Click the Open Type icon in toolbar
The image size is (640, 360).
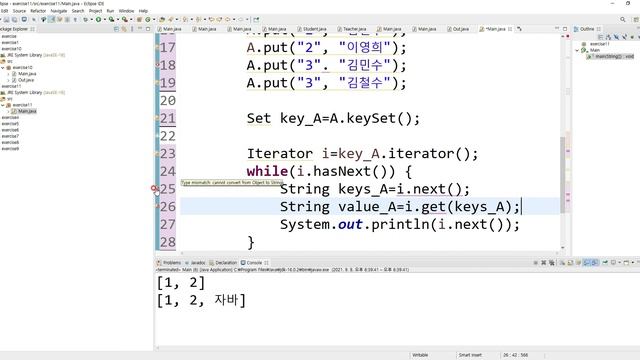[x=162, y=19]
